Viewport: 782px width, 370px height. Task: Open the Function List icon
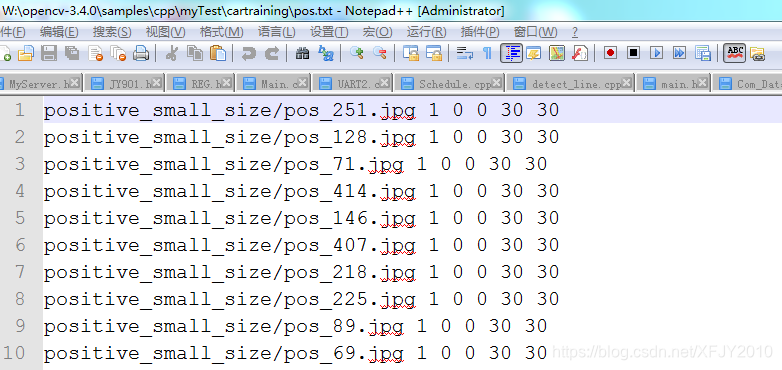580,53
